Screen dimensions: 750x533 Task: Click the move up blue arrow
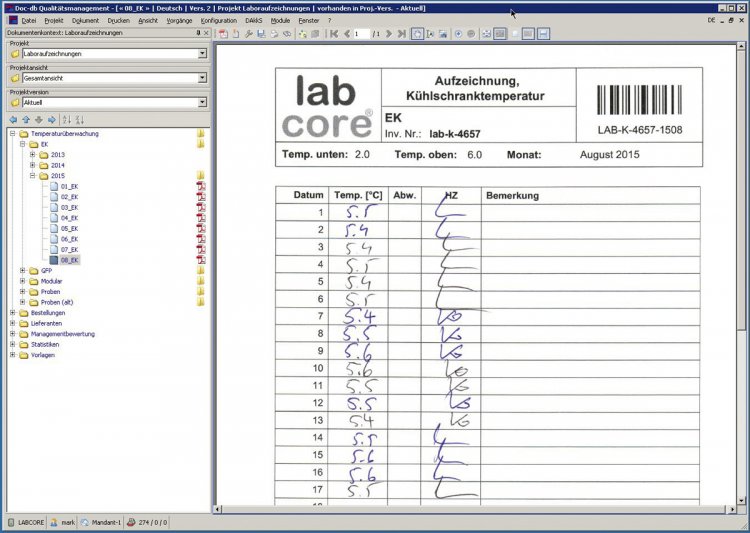point(26,120)
